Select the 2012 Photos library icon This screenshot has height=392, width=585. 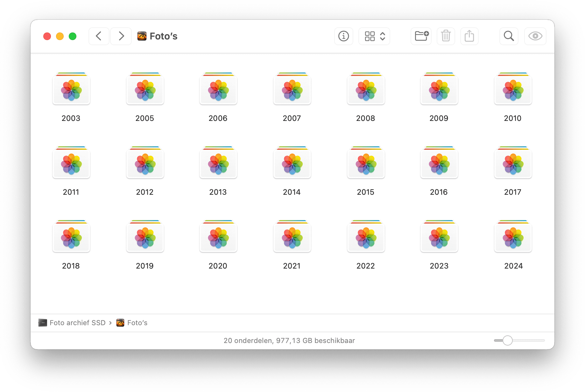[145, 163]
